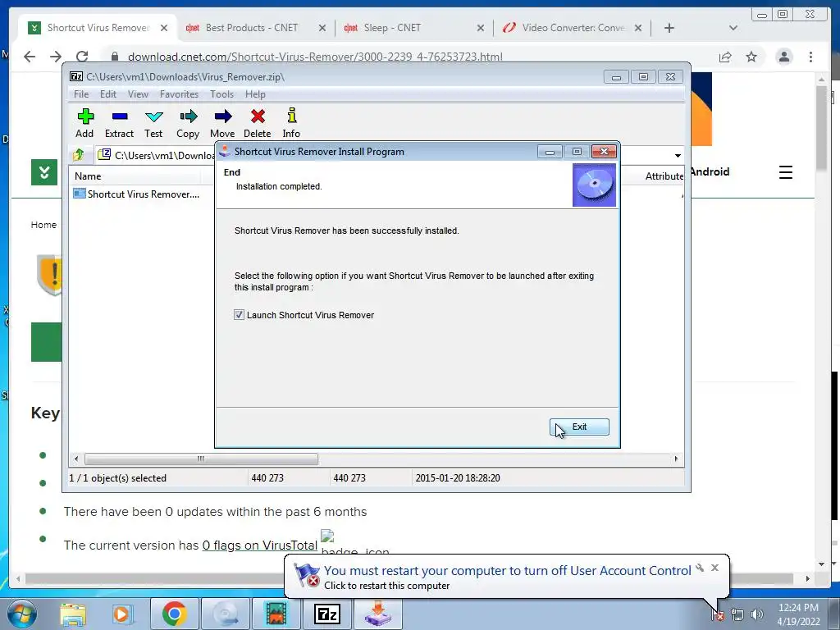Open the View menu in 7-Zip
Image resolution: width=840 pixels, height=630 pixels.
tap(138, 94)
